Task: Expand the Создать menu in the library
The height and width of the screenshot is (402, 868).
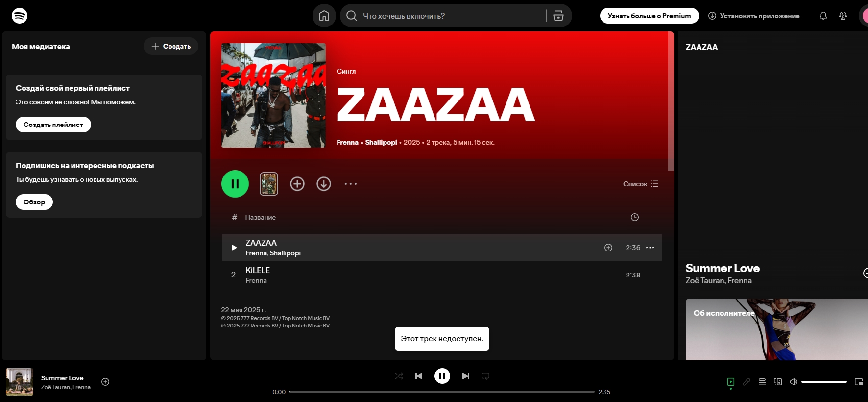Action: pyautogui.click(x=171, y=46)
